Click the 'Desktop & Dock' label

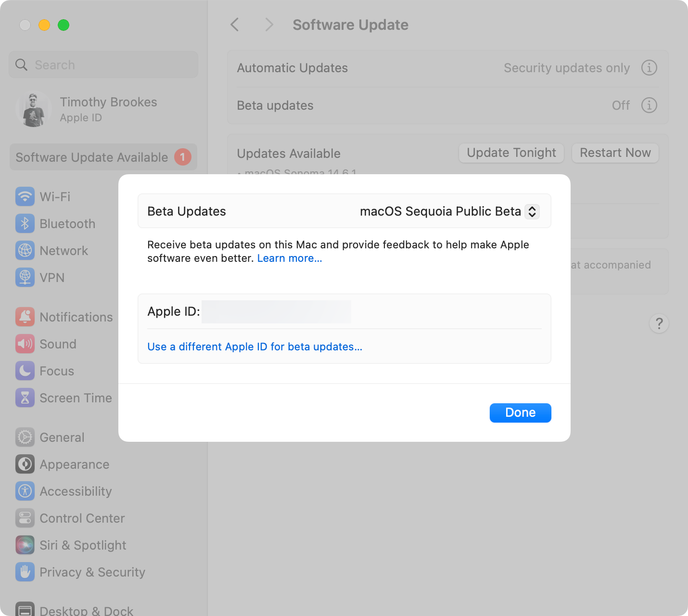coord(86,611)
